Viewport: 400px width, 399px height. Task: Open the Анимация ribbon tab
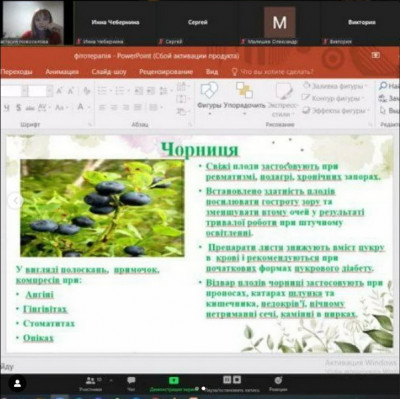click(x=62, y=72)
